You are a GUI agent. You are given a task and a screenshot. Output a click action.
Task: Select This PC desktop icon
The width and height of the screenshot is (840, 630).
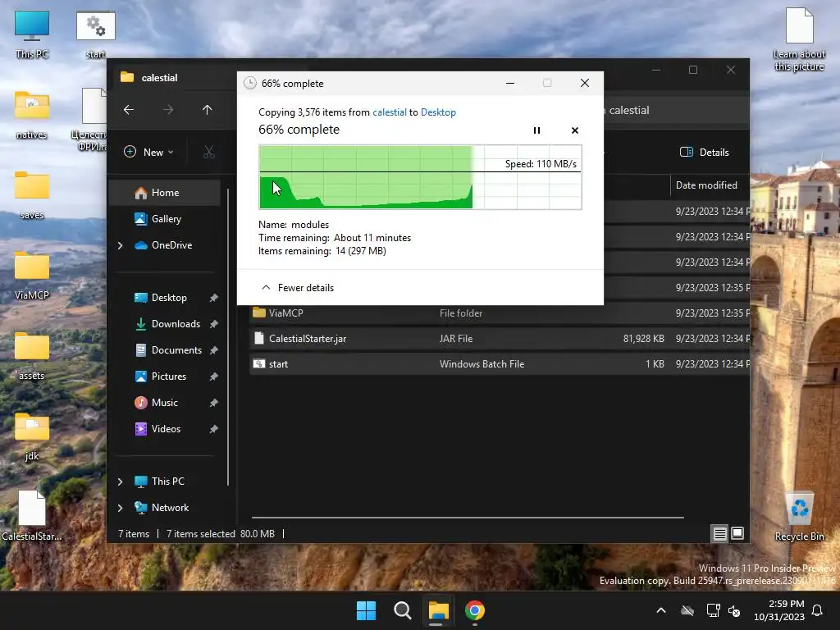(32, 34)
